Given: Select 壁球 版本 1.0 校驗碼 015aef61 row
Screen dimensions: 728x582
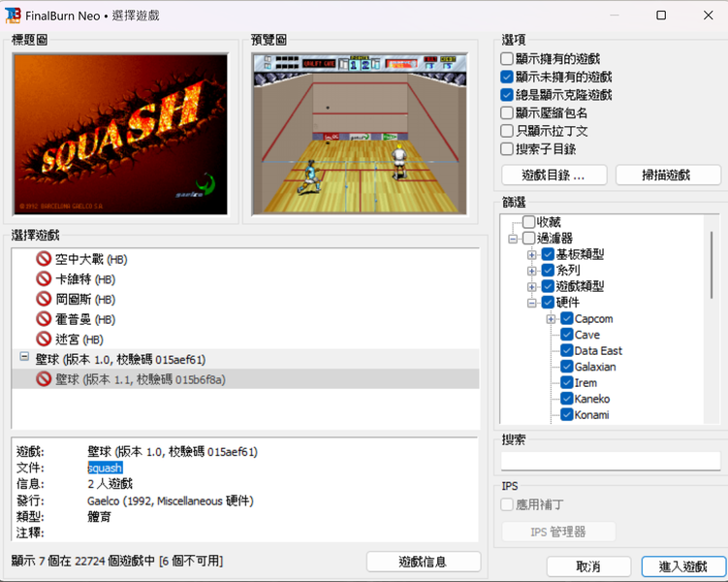Looking at the screenshot, I should (x=245, y=359).
